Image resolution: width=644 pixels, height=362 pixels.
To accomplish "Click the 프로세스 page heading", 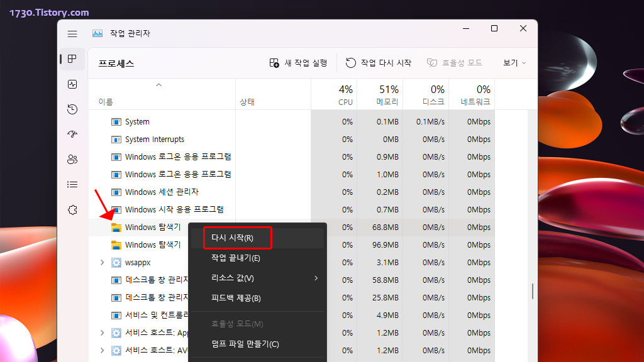I will [x=116, y=63].
